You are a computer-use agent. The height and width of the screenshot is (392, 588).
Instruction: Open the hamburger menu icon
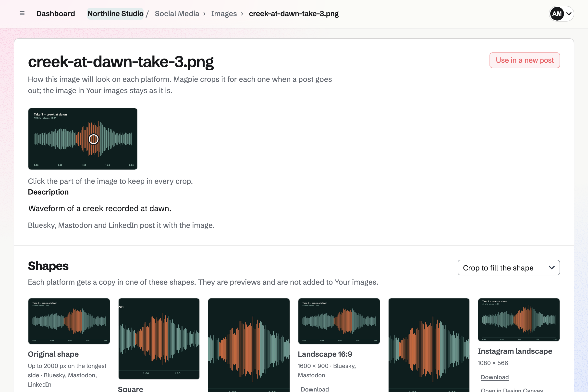click(x=22, y=13)
